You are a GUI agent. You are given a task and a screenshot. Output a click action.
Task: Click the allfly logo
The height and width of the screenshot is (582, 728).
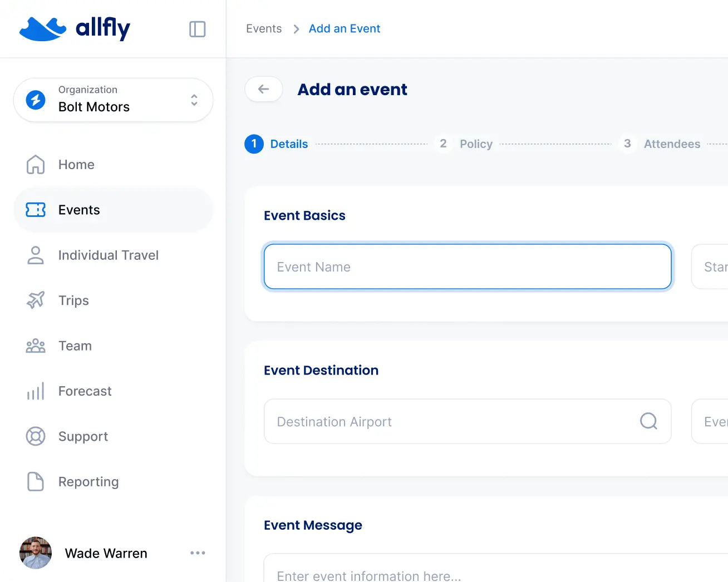pyautogui.click(x=75, y=29)
